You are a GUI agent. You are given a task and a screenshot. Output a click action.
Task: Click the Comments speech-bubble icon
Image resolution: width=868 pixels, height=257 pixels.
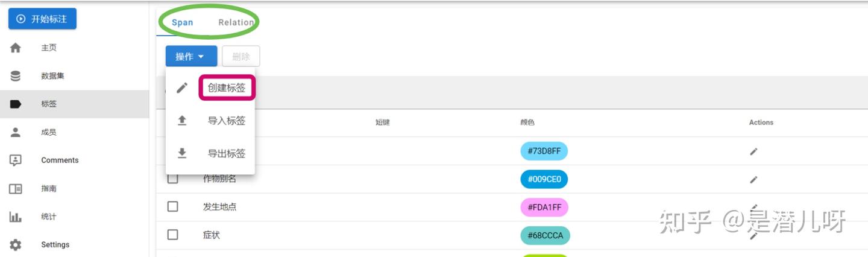16,160
